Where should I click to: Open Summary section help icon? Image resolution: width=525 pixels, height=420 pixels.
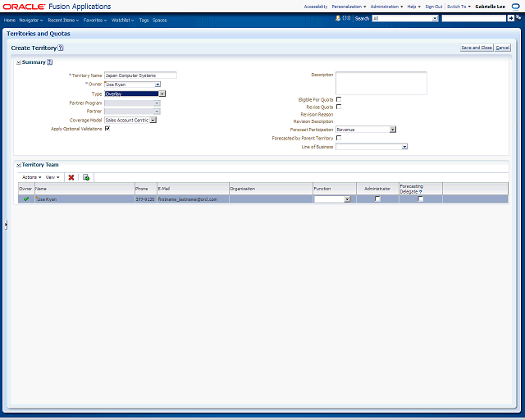click(x=49, y=62)
